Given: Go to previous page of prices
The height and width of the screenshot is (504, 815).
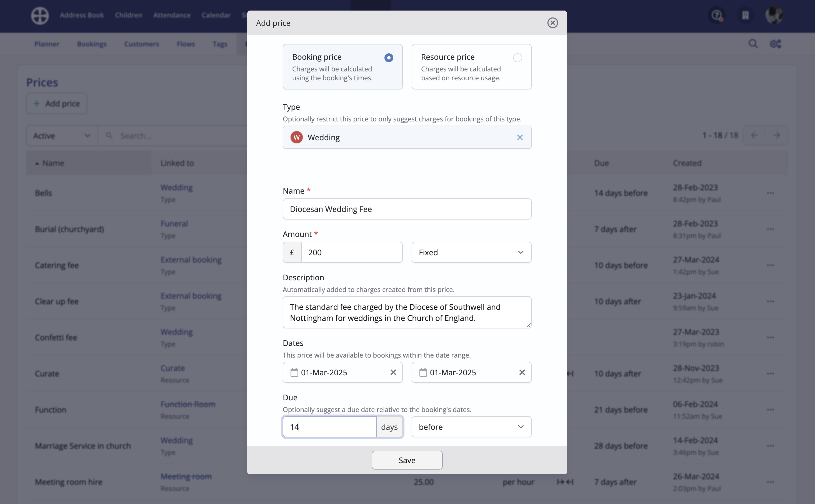Looking at the screenshot, I should 754,135.
